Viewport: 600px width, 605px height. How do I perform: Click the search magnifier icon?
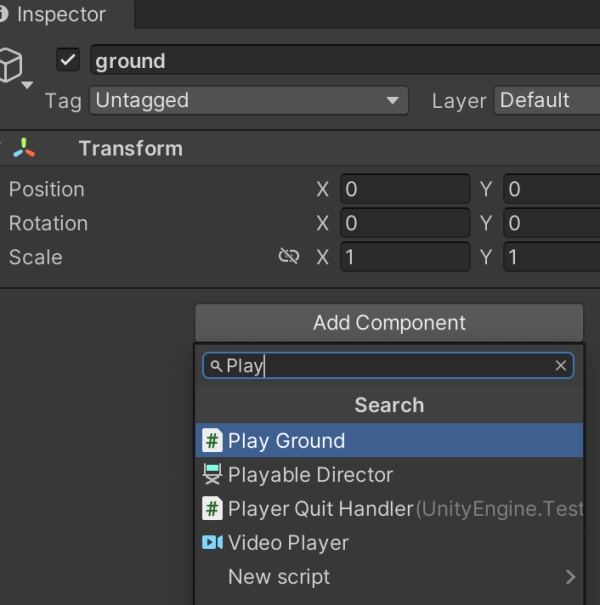tap(216, 366)
